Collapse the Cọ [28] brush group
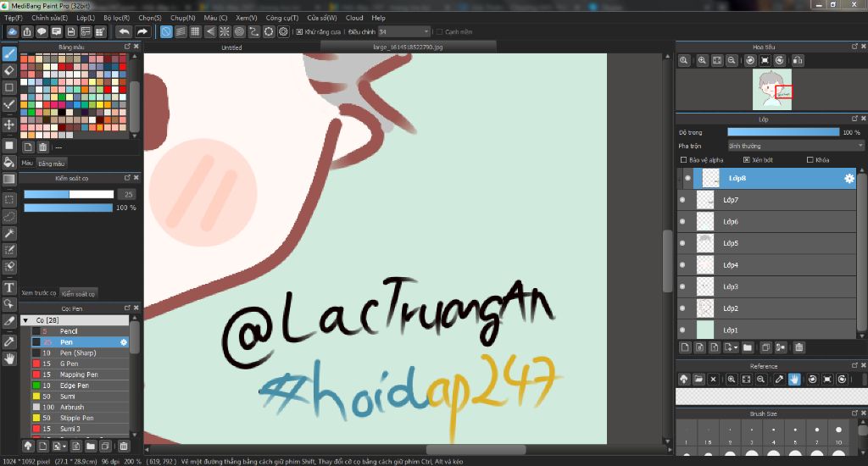The height and width of the screenshot is (466, 868). click(x=25, y=320)
